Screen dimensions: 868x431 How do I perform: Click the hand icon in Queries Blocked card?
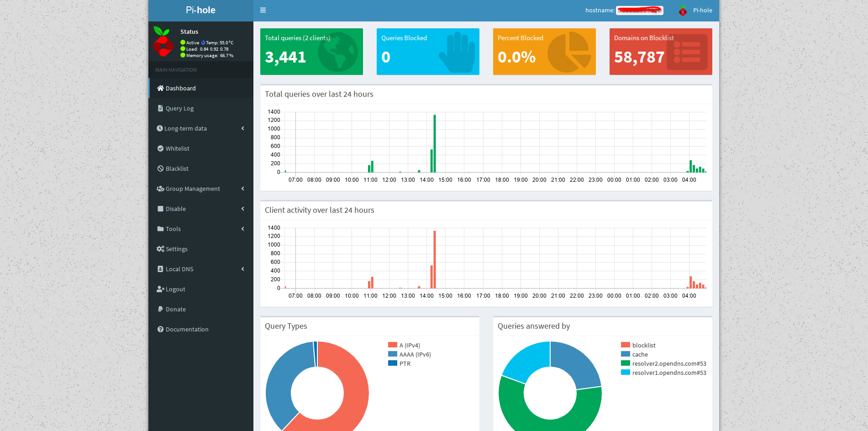click(x=457, y=52)
